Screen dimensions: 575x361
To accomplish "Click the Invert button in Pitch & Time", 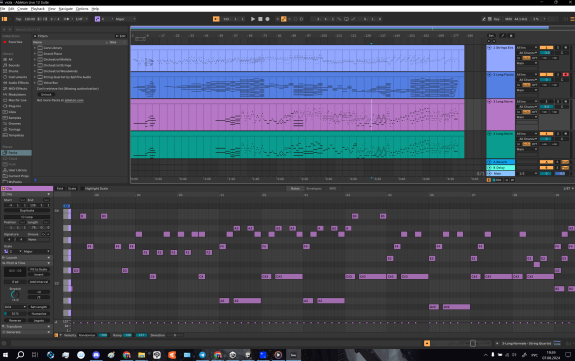I will pyautogui.click(x=39, y=274).
